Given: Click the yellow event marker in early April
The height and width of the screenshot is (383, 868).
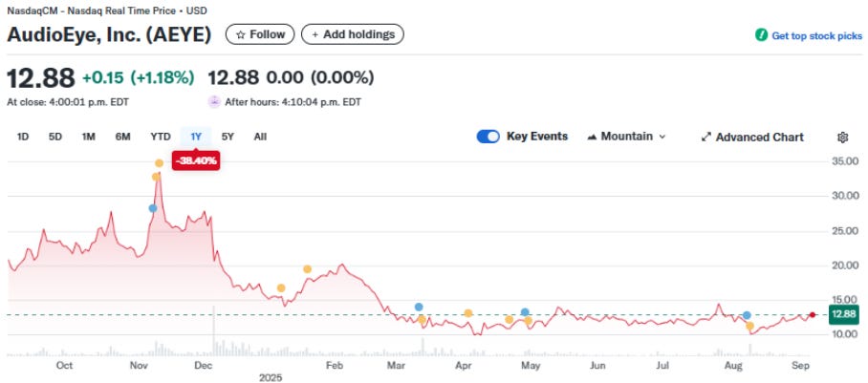Looking at the screenshot, I should point(468,313).
